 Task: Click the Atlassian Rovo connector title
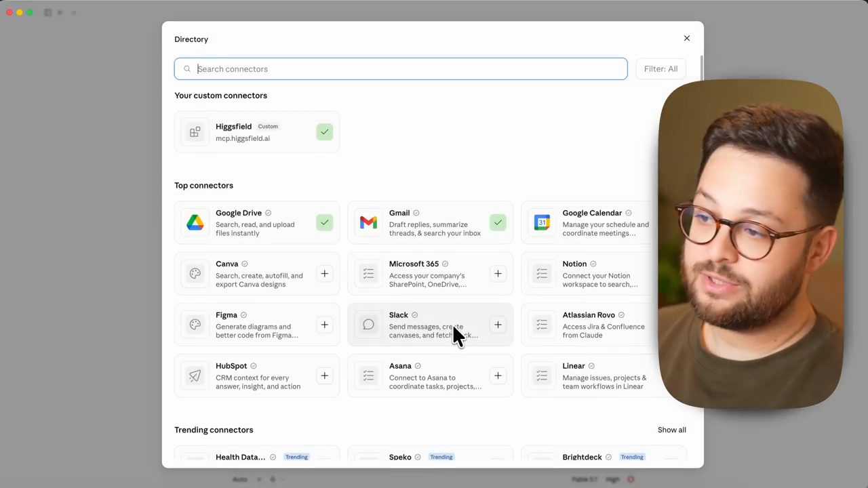(589, 314)
